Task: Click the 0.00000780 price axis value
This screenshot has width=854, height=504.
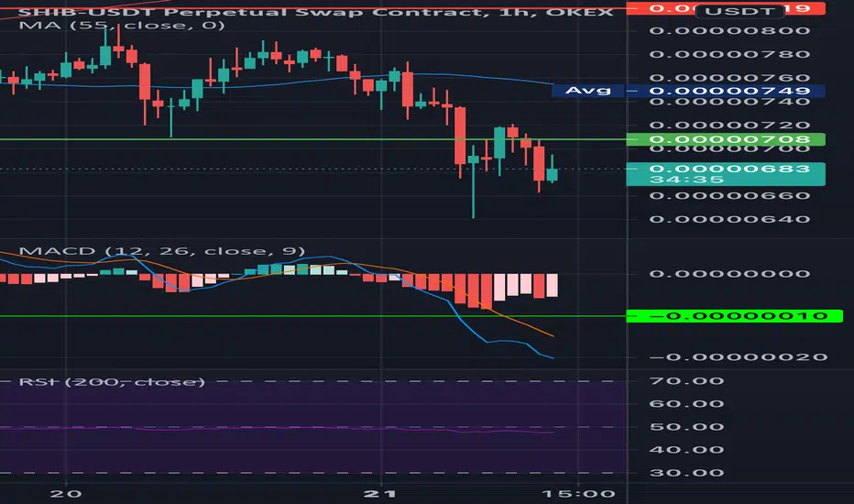Action: coord(729,54)
